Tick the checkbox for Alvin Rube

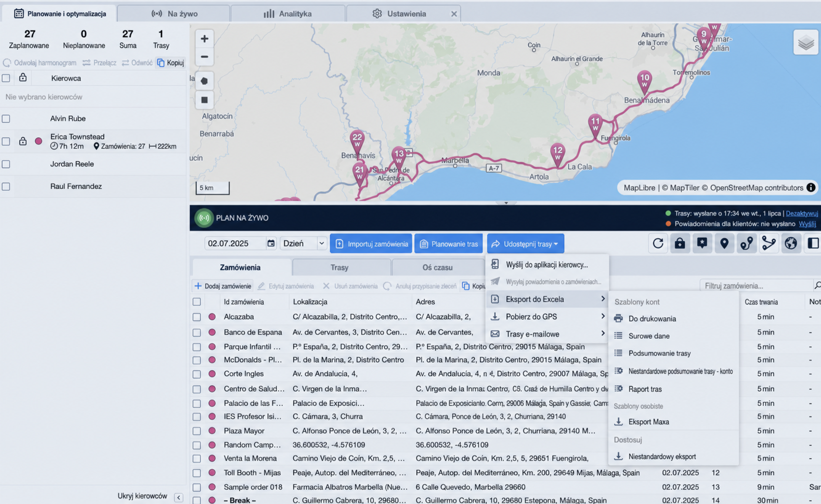(6, 119)
